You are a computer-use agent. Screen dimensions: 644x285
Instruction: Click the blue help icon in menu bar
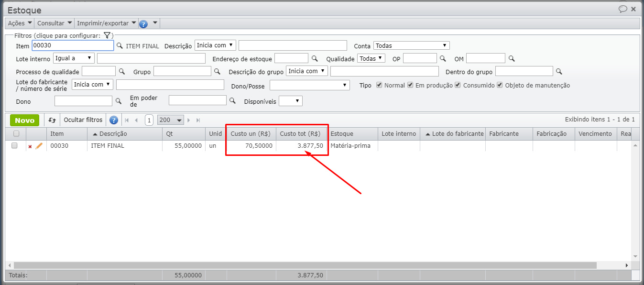coord(143,23)
